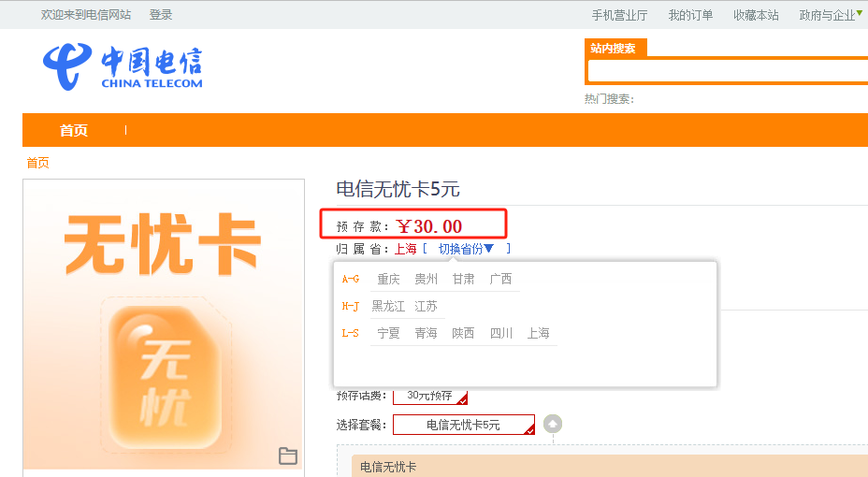Choose 宁夏 province
868x477 pixels.
click(x=388, y=333)
